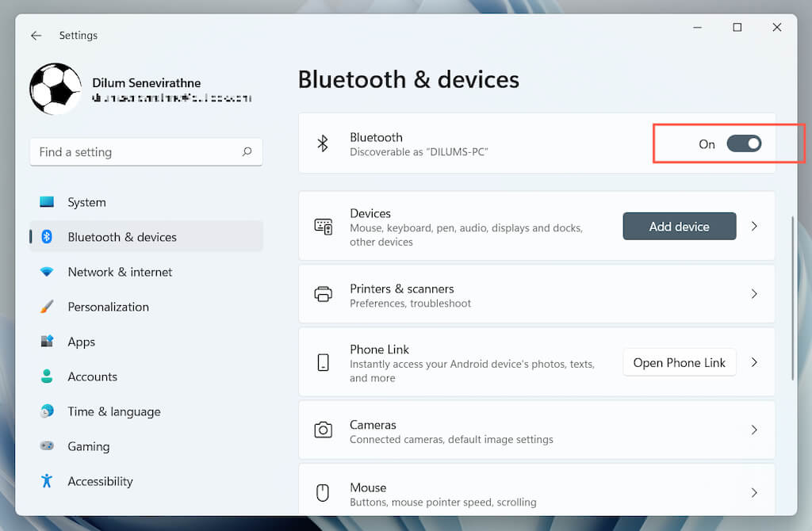Viewport: 812px width, 531px height.
Task: Click the profile picture of Dilum Senevirathne
Action: 55,88
